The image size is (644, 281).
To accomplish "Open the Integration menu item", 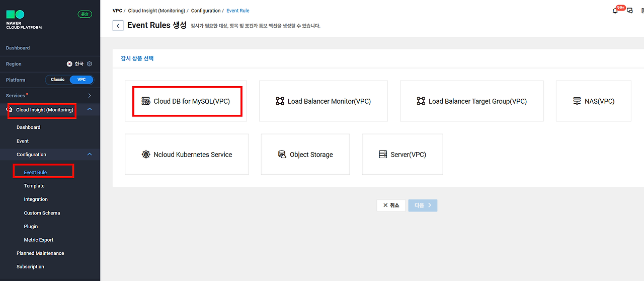I will (x=36, y=199).
